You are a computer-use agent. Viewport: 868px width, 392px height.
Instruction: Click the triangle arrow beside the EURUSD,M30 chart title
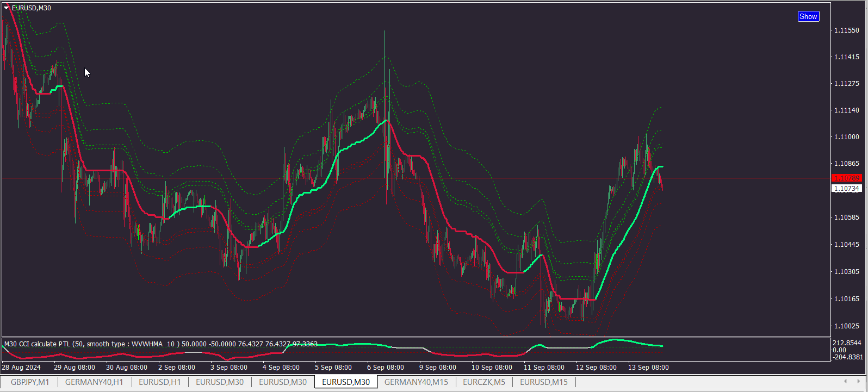coord(7,8)
